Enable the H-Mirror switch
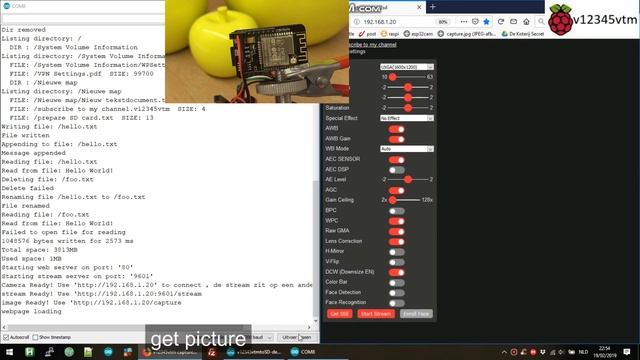The height and width of the screenshot is (360, 640). (396, 252)
